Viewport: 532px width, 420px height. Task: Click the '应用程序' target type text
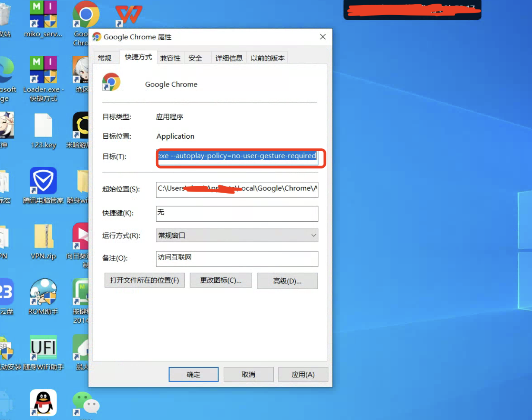[170, 117]
